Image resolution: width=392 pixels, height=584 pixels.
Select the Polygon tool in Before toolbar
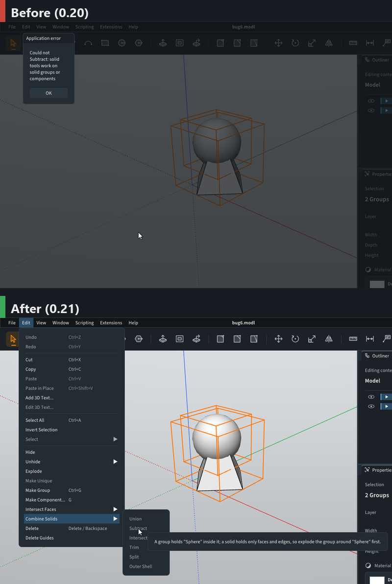coord(139,43)
